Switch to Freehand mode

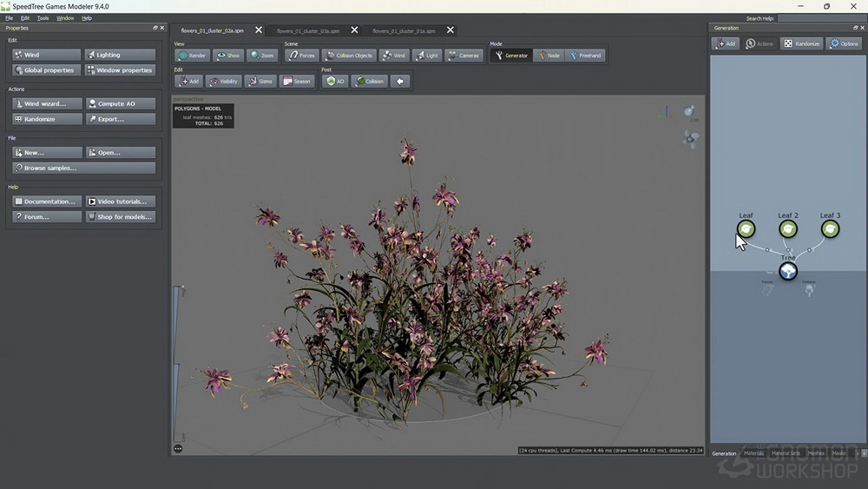pos(585,56)
